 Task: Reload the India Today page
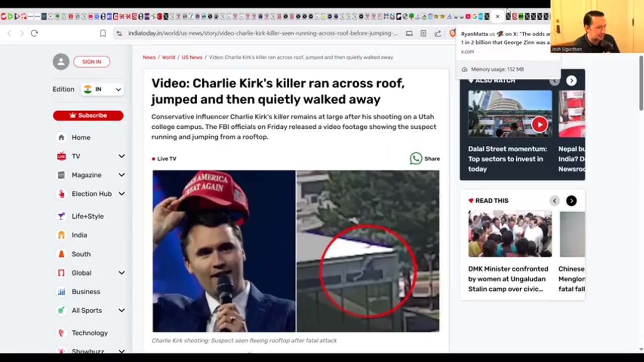(x=34, y=33)
